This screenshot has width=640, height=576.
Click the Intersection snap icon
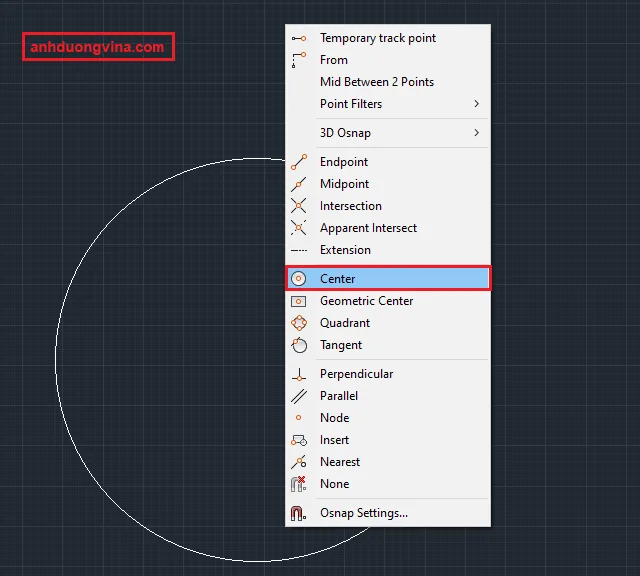coord(299,206)
